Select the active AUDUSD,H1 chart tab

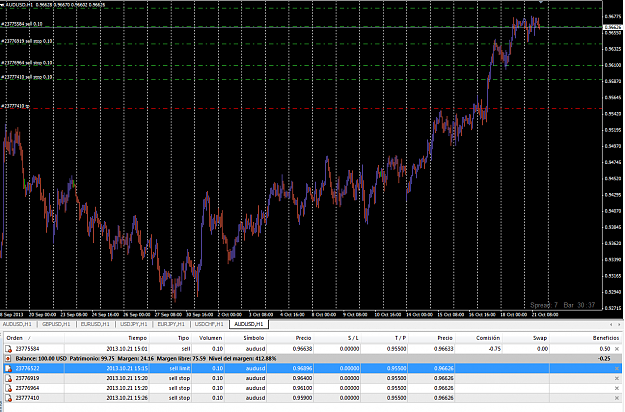tap(249, 324)
